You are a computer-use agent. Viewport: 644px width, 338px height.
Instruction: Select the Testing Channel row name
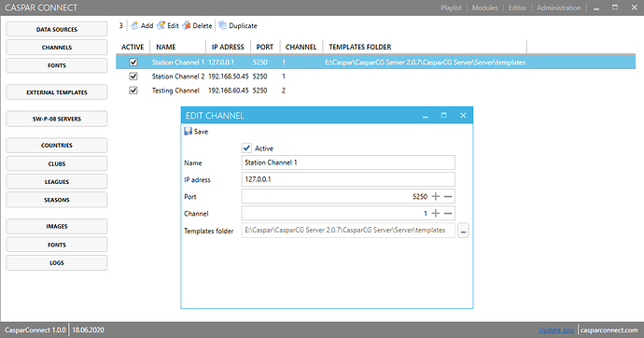coord(175,91)
